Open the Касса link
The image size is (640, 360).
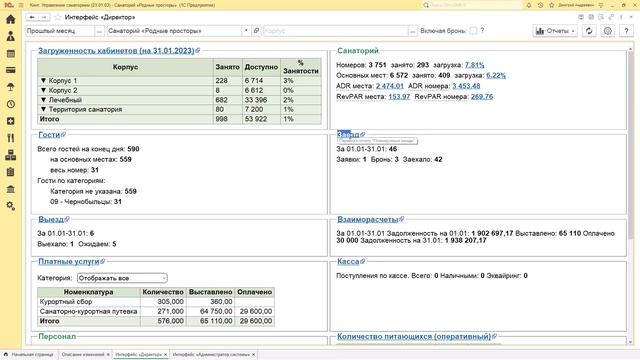348,261
